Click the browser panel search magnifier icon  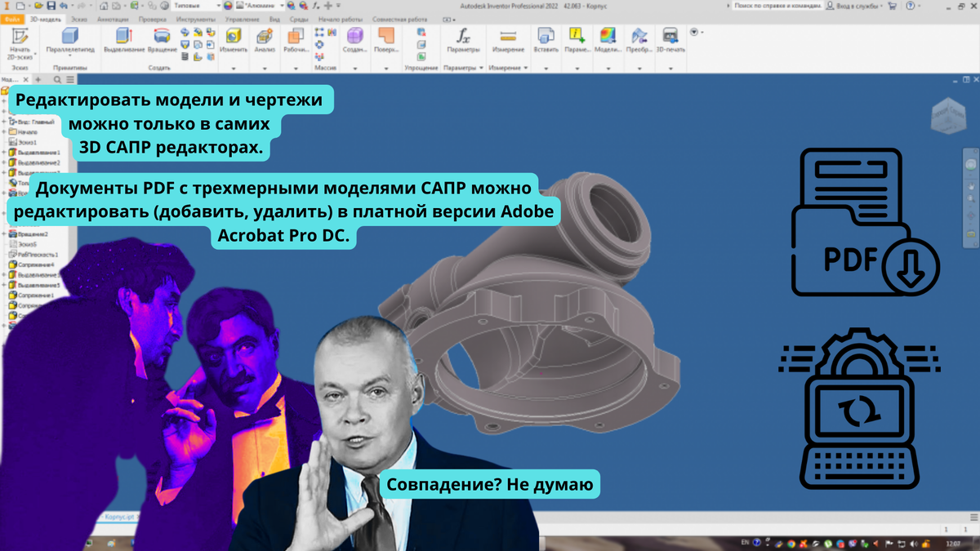(x=57, y=80)
